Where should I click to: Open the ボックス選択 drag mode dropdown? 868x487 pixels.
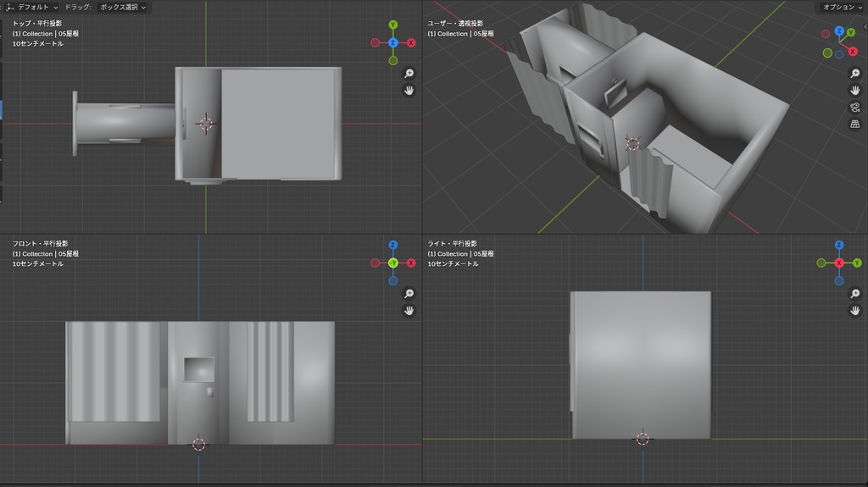[x=122, y=7]
